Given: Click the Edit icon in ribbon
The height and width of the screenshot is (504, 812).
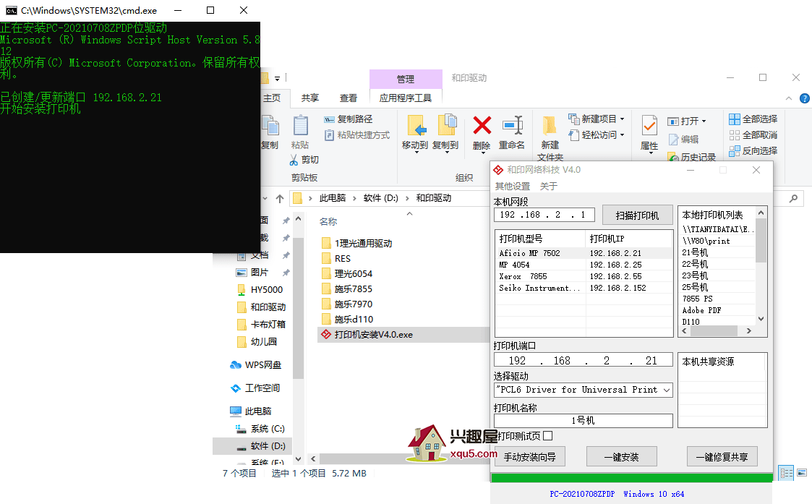Looking at the screenshot, I should click(673, 140).
